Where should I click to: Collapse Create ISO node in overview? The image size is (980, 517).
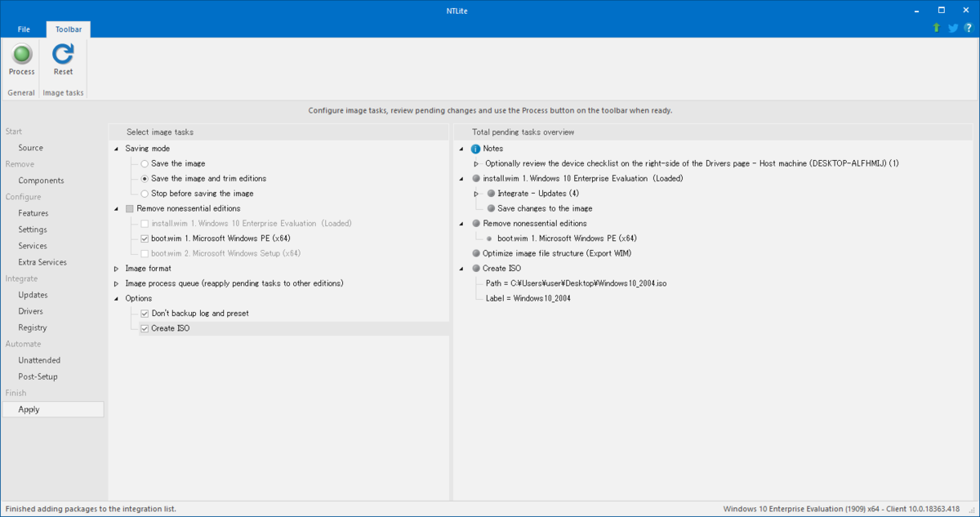pos(462,268)
